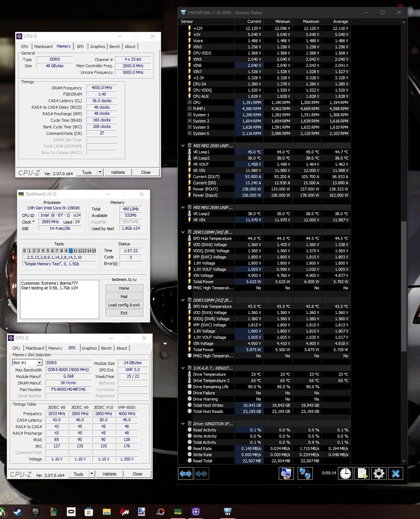Click the green TestMem5 RAM taskbar icon

point(178,512)
